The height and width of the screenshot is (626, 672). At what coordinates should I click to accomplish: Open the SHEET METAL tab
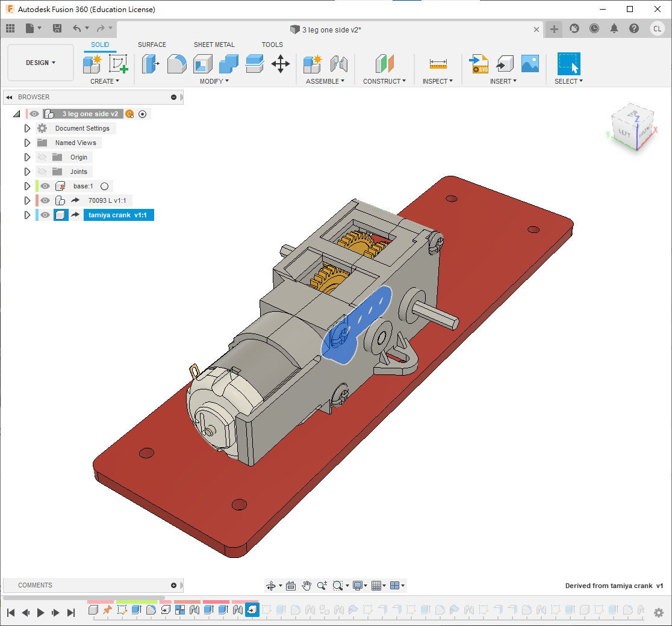tap(214, 45)
